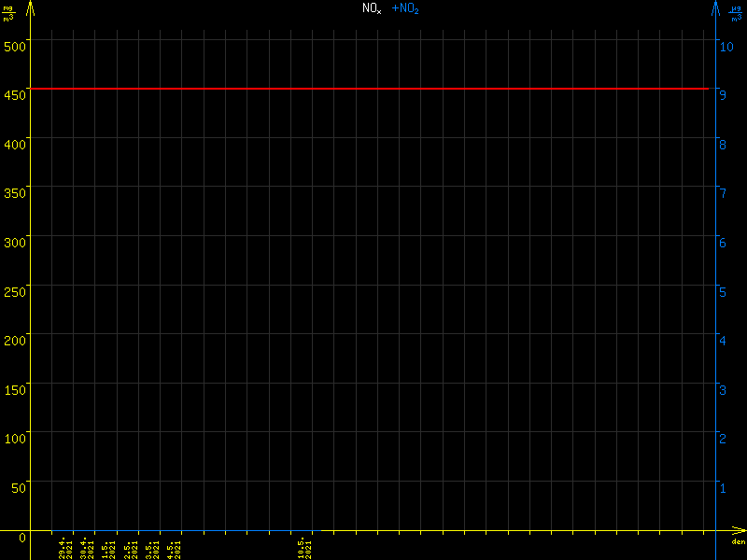Viewport: 747px width, 560px height.
Task: Click the yellow left axis arrowhead
Action: 31,7
